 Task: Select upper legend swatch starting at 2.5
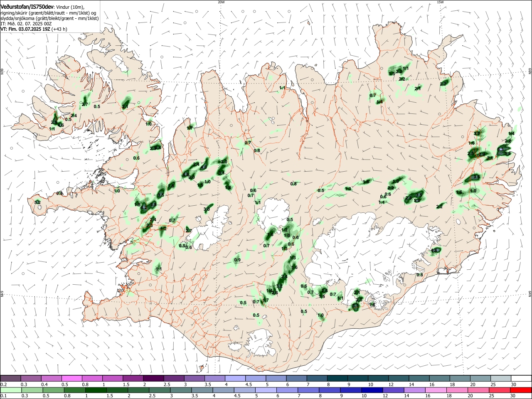(174, 378)
